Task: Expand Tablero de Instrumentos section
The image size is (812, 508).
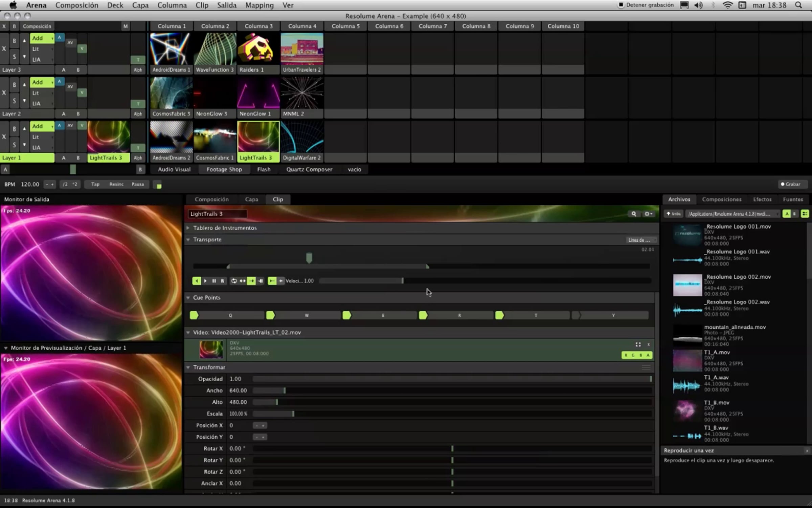Action: click(188, 228)
